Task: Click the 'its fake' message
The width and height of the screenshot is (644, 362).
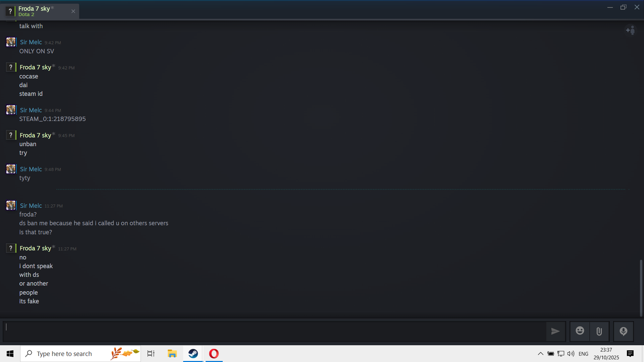Action: pos(29,301)
